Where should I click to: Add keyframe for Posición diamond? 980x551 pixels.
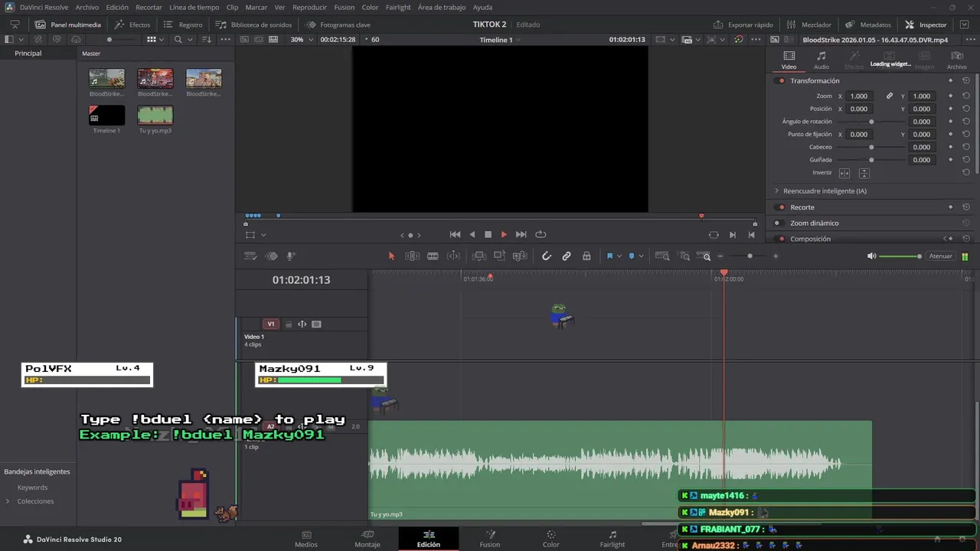point(951,109)
